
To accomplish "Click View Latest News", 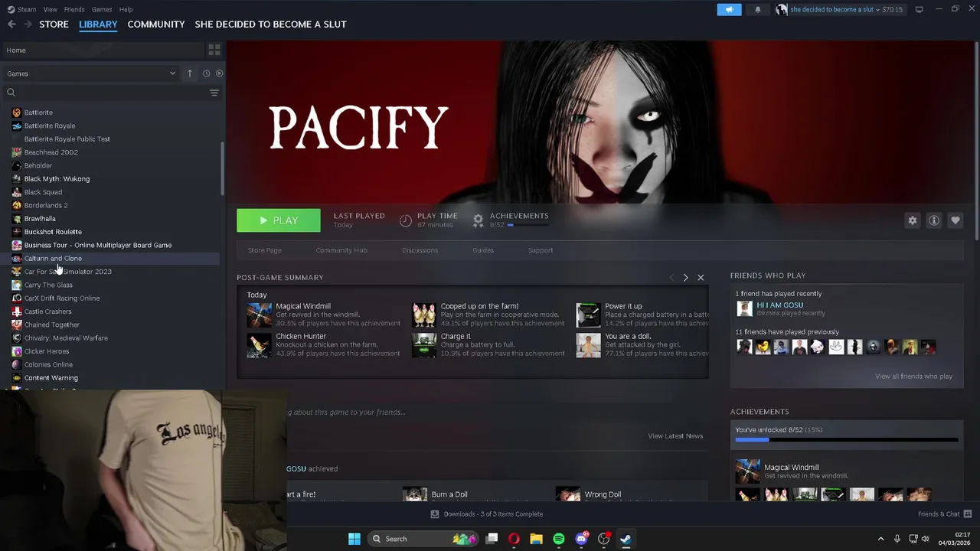I will 675,436.
